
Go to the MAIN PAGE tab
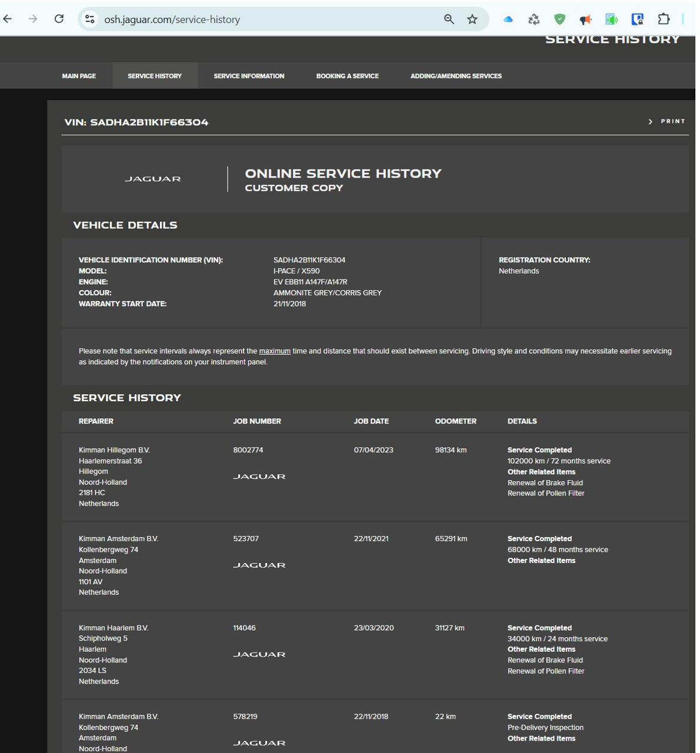[x=79, y=76]
